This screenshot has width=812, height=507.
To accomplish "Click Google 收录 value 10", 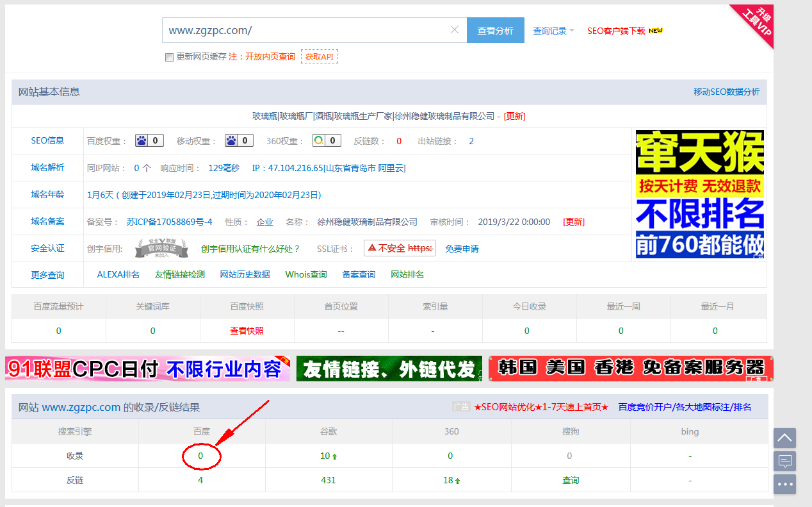I will pos(325,456).
